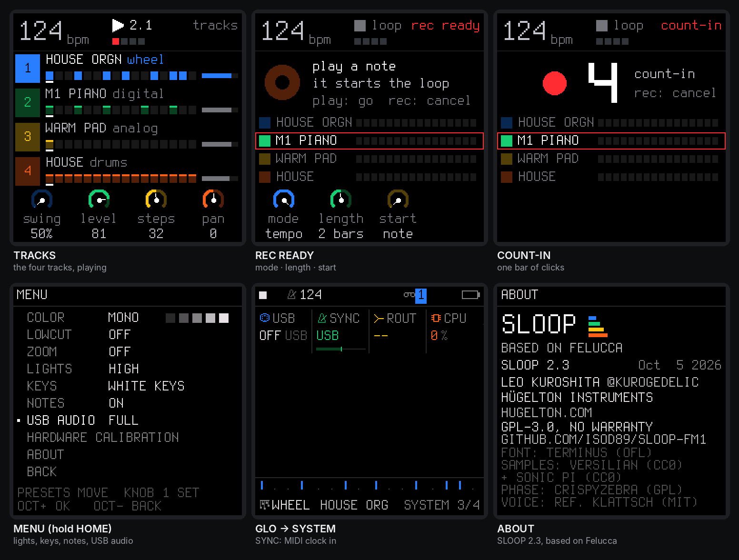The height and width of the screenshot is (560, 739).
Task: Click the orange CPU chip icon
Action: 436,318
